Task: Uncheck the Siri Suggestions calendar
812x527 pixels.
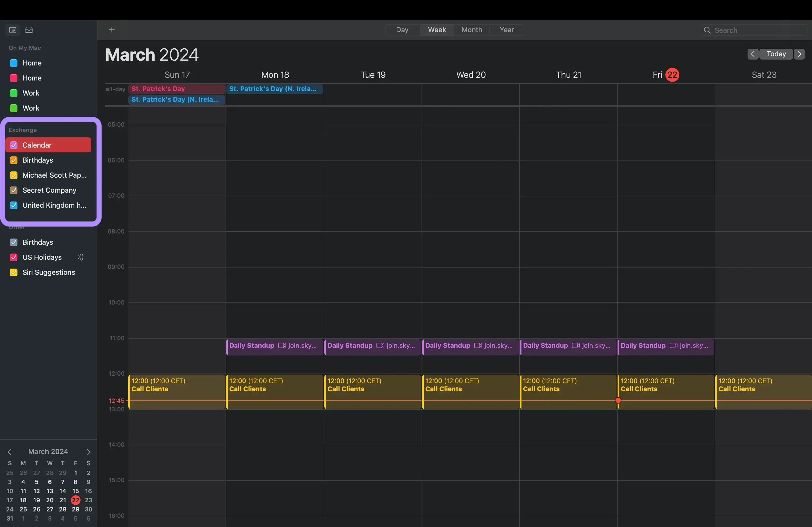Action: 14,272
